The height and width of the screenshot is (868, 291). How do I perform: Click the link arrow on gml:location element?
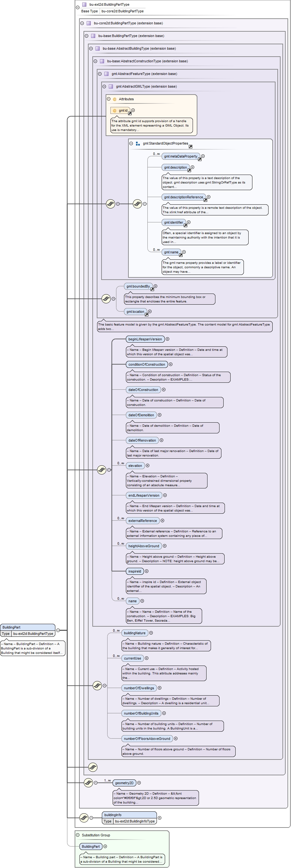[x=146, y=314]
